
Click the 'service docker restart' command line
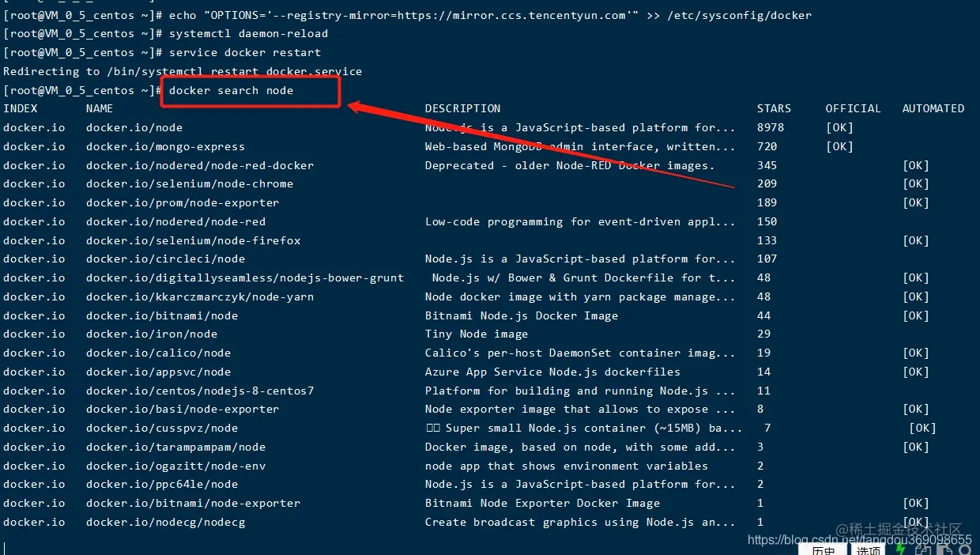coord(244,53)
